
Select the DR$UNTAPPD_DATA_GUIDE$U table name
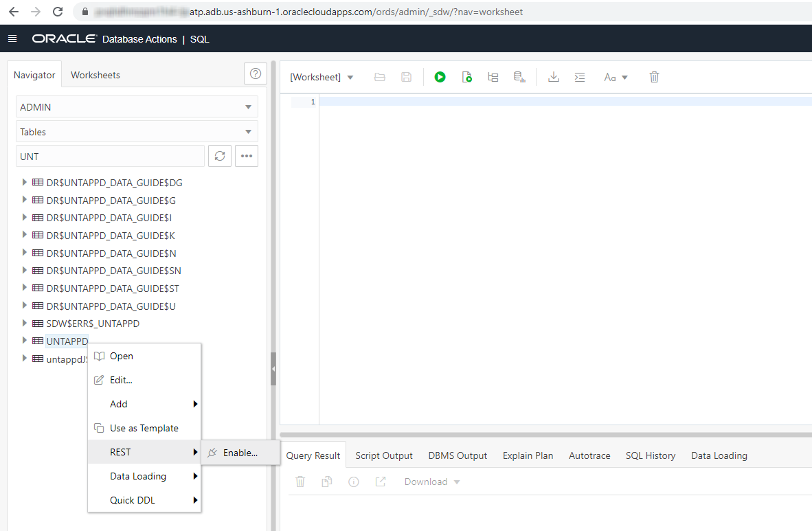click(x=111, y=306)
